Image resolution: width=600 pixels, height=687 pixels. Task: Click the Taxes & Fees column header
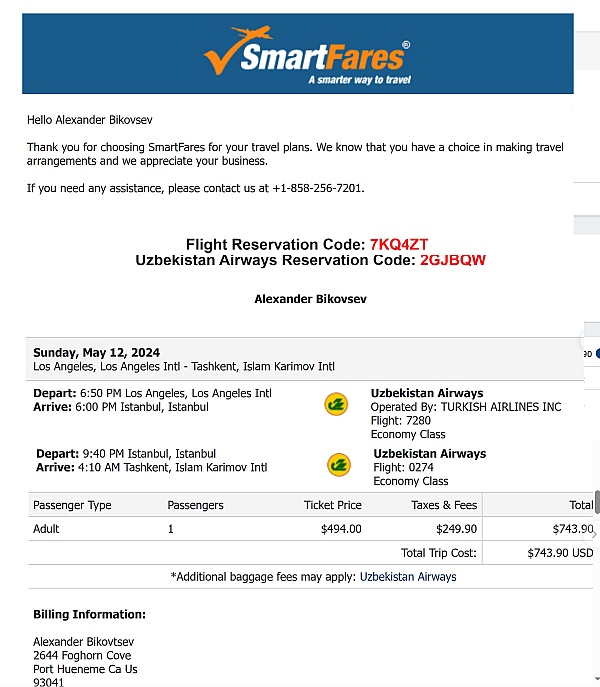[x=444, y=505]
